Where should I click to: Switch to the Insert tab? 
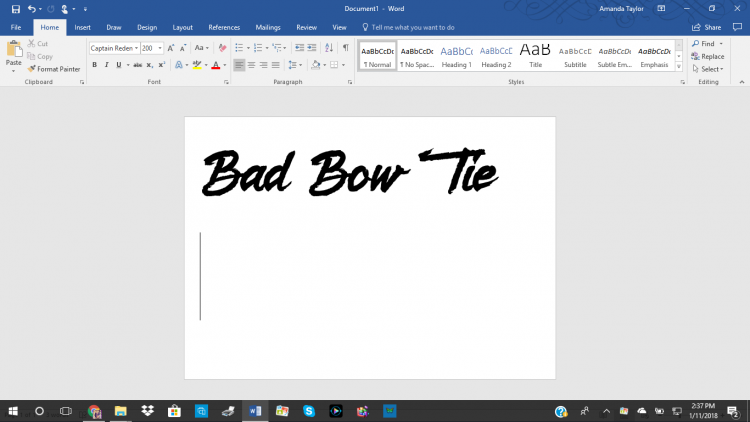pos(82,27)
